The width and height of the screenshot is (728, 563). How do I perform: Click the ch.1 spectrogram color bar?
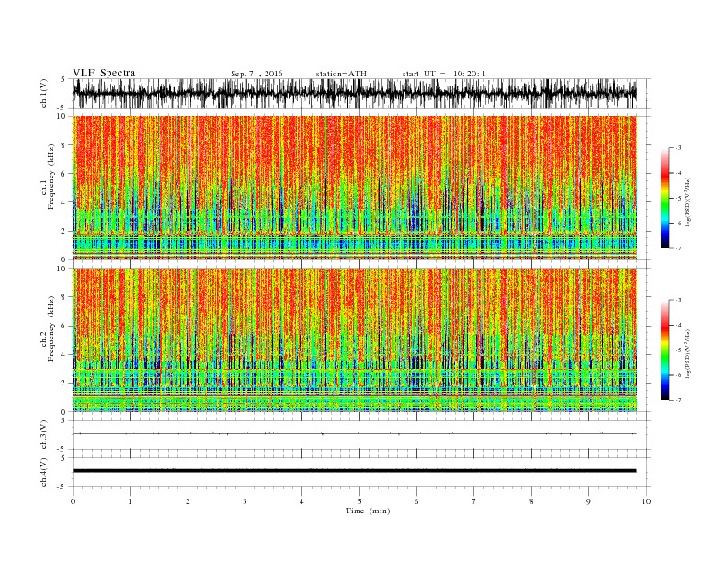tap(665, 198)
